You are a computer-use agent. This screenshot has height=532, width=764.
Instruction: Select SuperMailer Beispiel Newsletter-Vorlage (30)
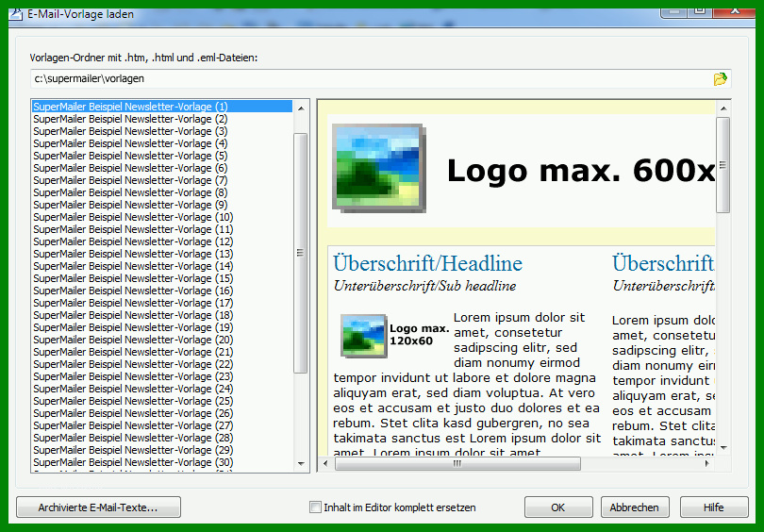point(162,462)
